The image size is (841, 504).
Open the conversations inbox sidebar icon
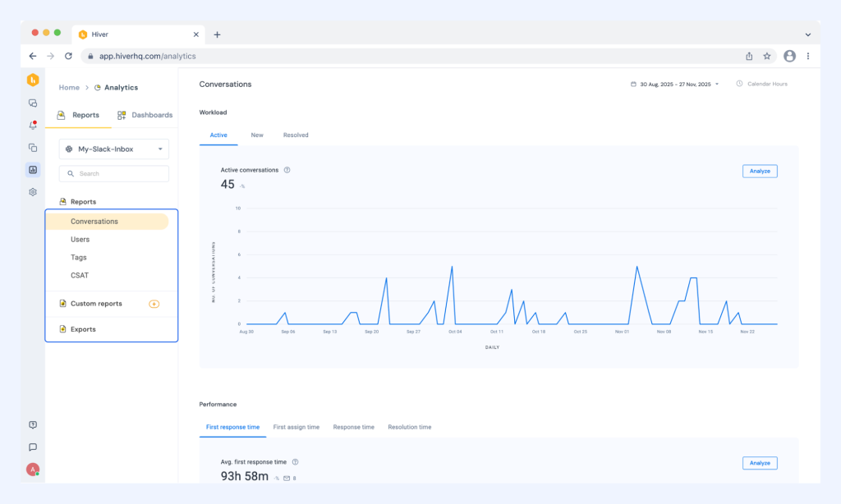(33, 103)
